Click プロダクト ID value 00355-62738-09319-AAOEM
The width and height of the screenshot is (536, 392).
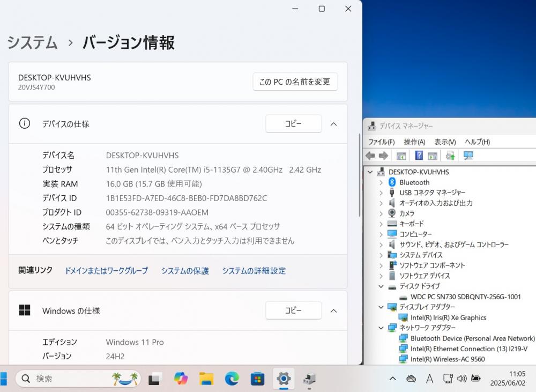click(x=157, y=212)
